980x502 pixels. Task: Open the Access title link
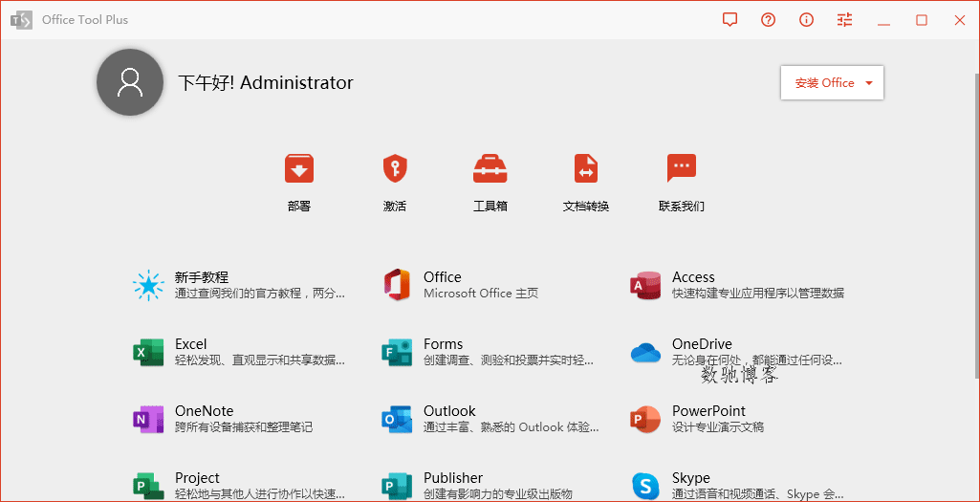693,277
